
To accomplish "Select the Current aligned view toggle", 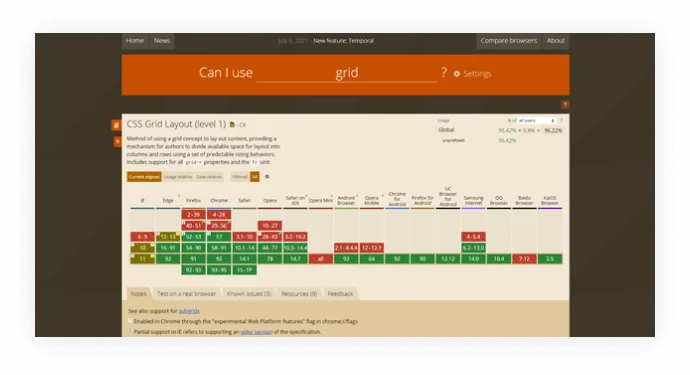I will 144,176.
